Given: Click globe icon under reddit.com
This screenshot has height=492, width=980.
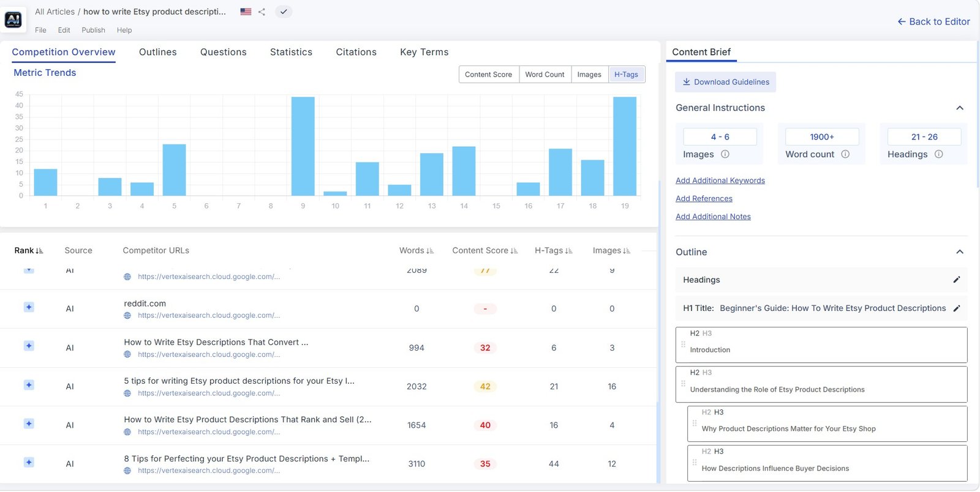Looking at the screenshot, I should point(127,316).
